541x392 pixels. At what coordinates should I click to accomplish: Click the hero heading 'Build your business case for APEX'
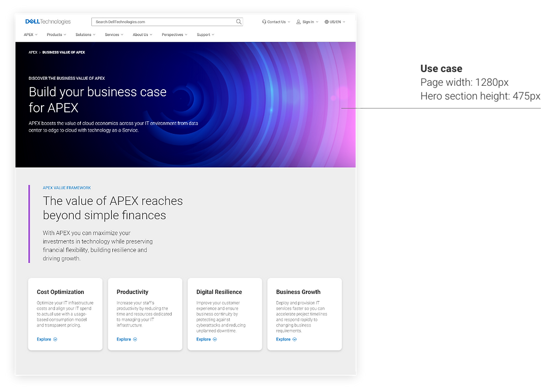97,100
